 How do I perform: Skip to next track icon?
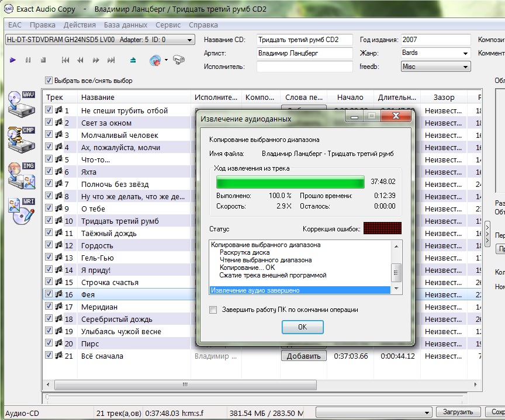coord(111,60)
